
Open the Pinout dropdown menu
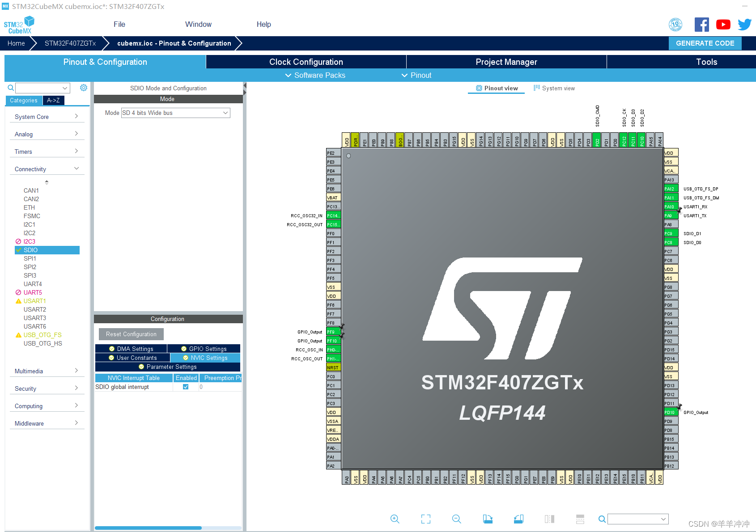point(416,75)
